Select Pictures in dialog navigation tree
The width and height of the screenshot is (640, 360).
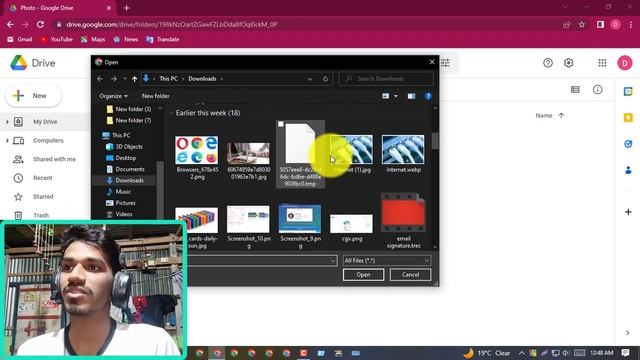pos(125,203)
